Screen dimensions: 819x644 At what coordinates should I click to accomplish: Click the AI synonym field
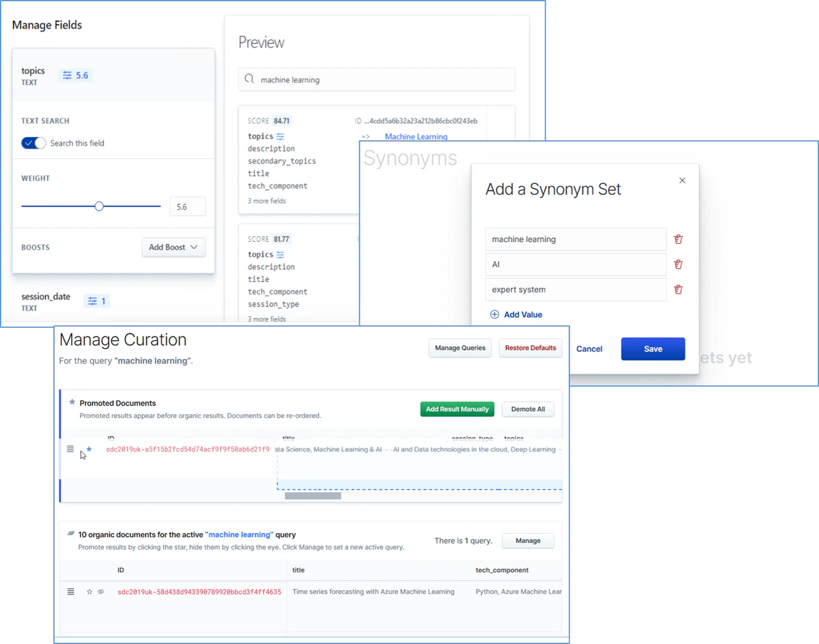576,265
